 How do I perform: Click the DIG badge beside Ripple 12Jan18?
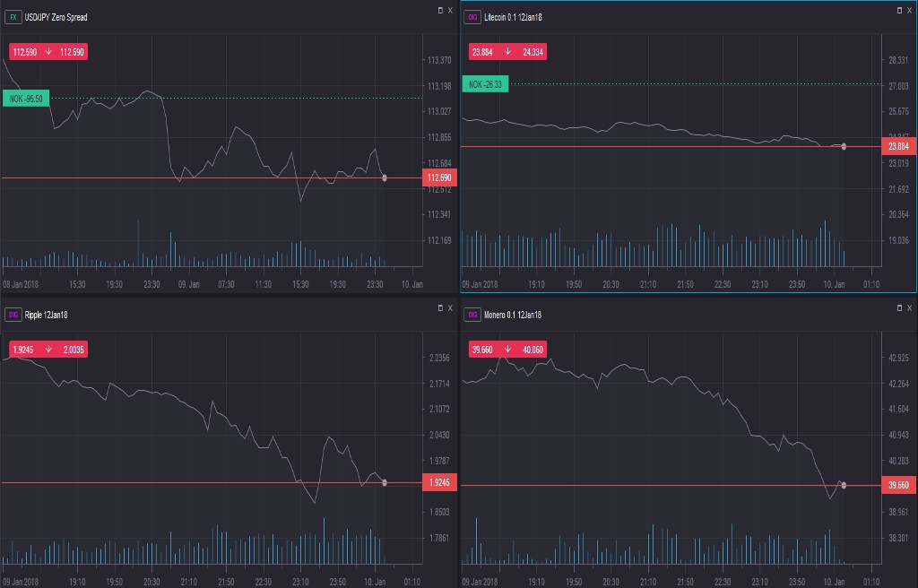pos(13,315)
